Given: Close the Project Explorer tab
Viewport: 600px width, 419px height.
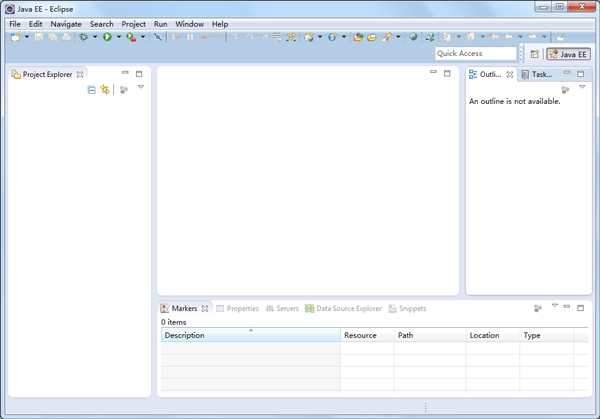Looking at the screenshot, I should [80, 74].
